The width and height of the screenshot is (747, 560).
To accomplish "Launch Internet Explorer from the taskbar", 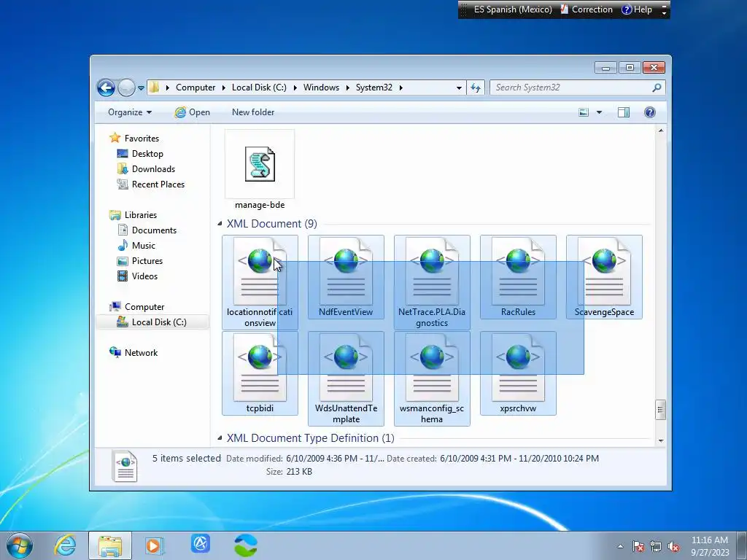I will [65, 545].
